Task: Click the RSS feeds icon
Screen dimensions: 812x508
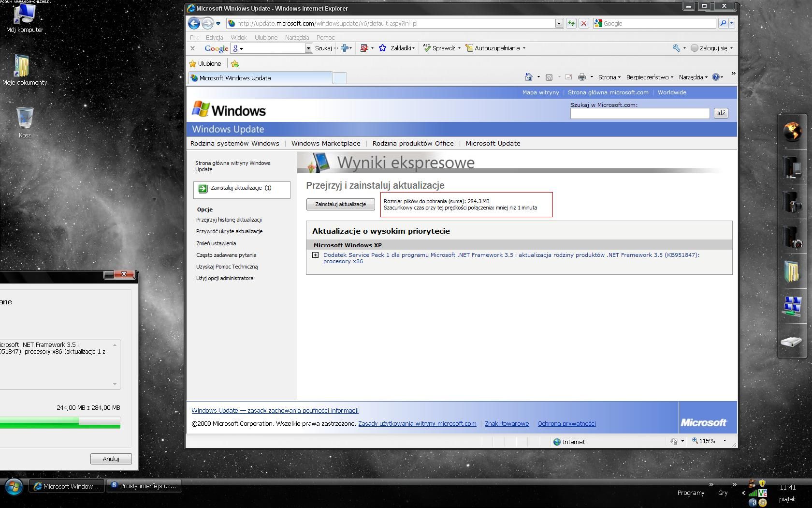Action: click(549, 77)
